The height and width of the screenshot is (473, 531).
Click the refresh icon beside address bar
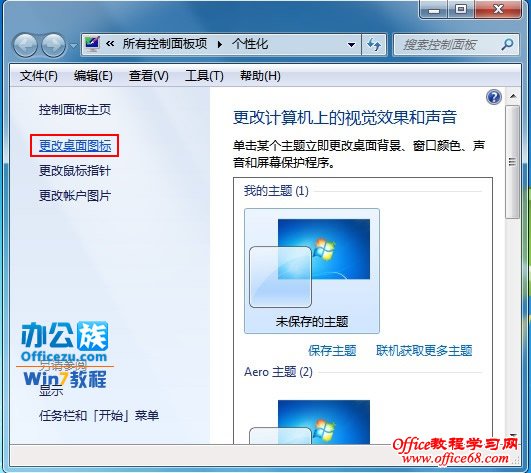tap(374, 44)
